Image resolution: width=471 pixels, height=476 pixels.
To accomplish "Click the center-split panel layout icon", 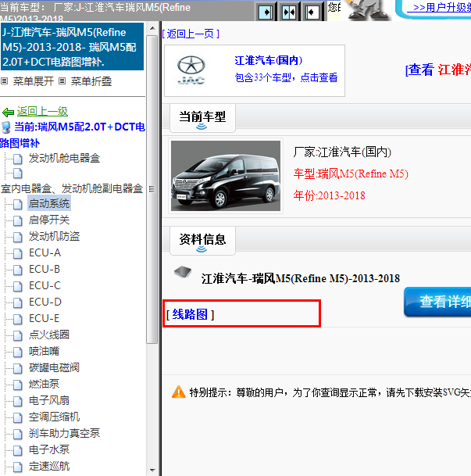I will pos(289,13).
